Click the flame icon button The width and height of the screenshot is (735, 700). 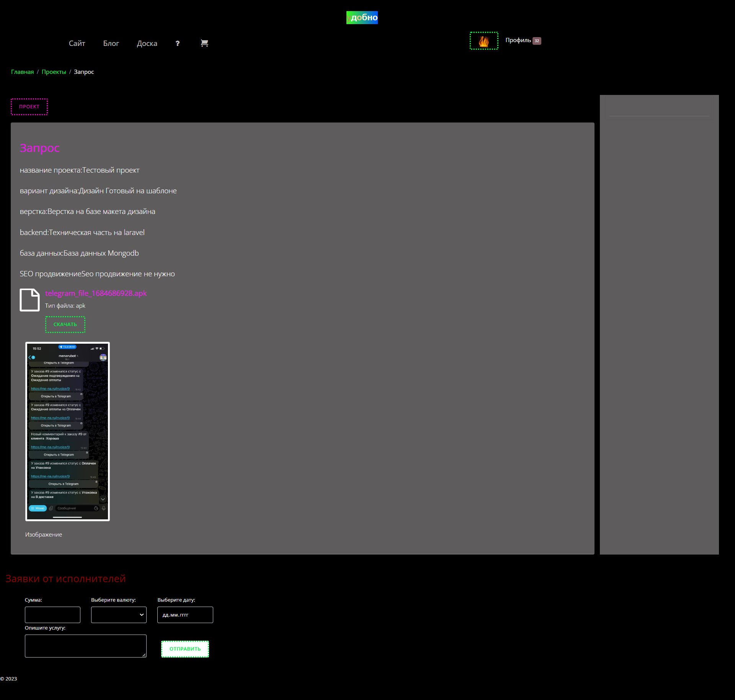[x=483, y=41]
